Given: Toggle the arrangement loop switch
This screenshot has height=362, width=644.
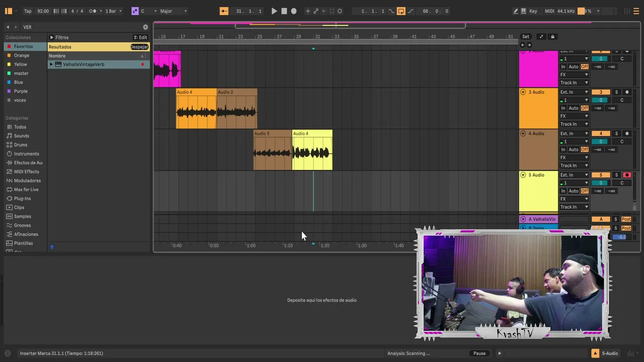Looking at the screenshot, I should click(x=401, y=11).
